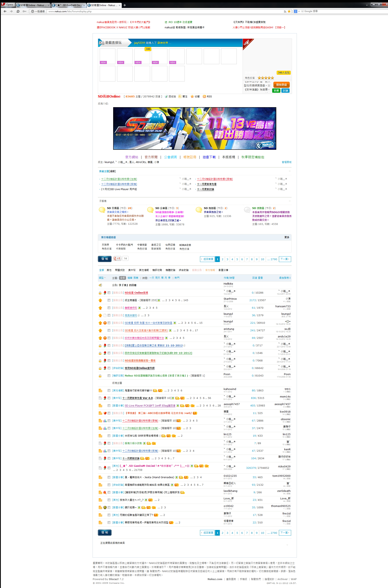
Task: Click the 收藏 star icon
Action: coord(192,96)
